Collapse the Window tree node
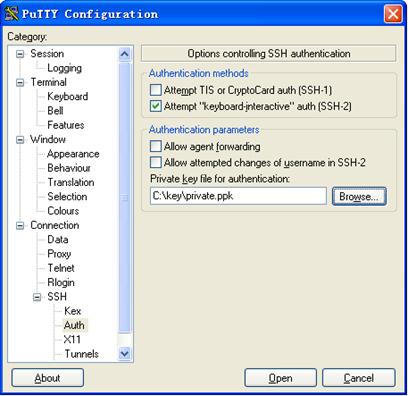Screen dimensions: 408x396 click(20, 140)
